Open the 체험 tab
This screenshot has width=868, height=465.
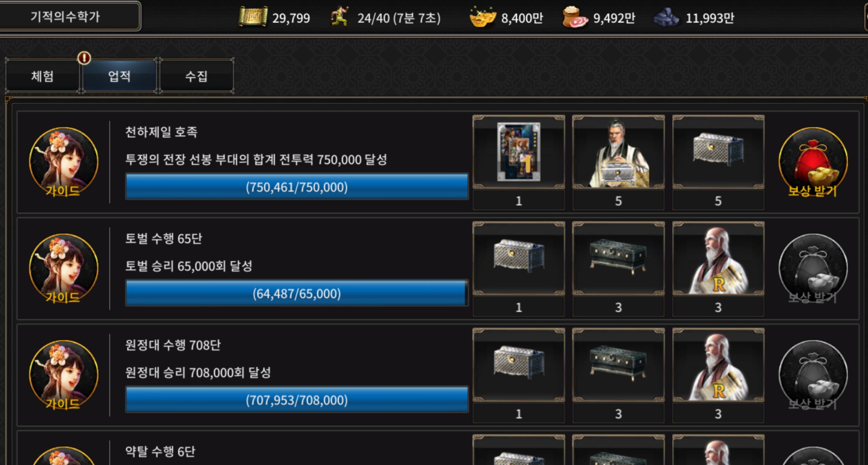click(x=42, y=76)
